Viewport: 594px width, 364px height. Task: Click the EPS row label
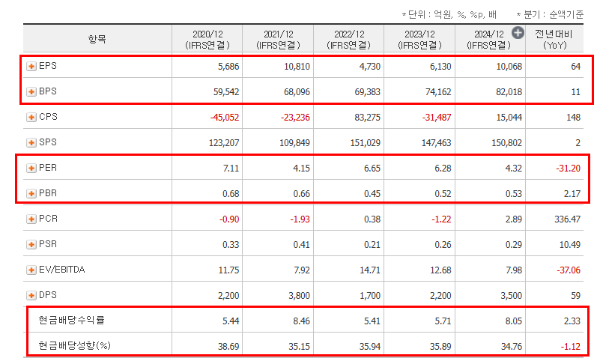click(48, 66)
